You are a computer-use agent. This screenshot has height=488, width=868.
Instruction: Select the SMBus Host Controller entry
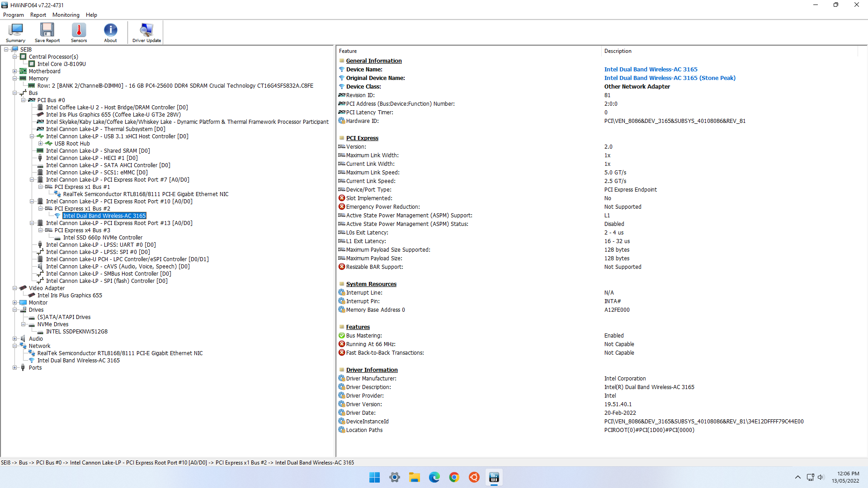(x=108, y=274)
